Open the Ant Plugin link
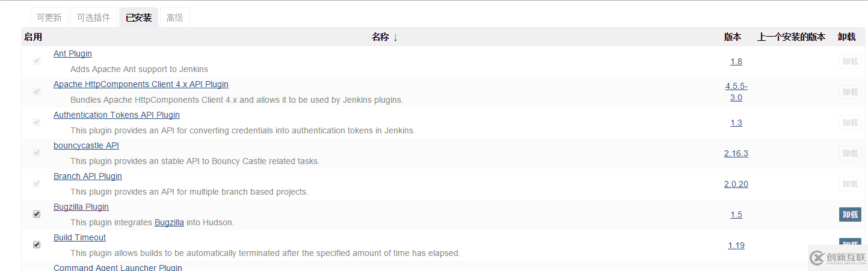The image size is (868, 271). (73, 53)
